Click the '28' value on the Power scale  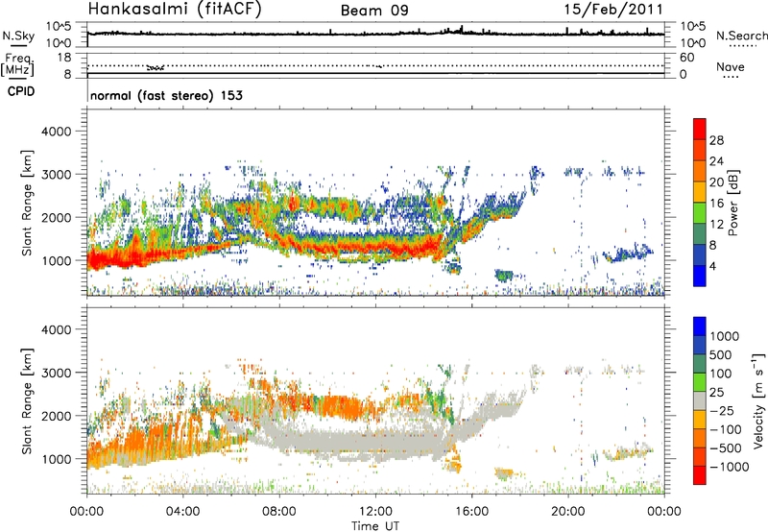tap(716, 140)
